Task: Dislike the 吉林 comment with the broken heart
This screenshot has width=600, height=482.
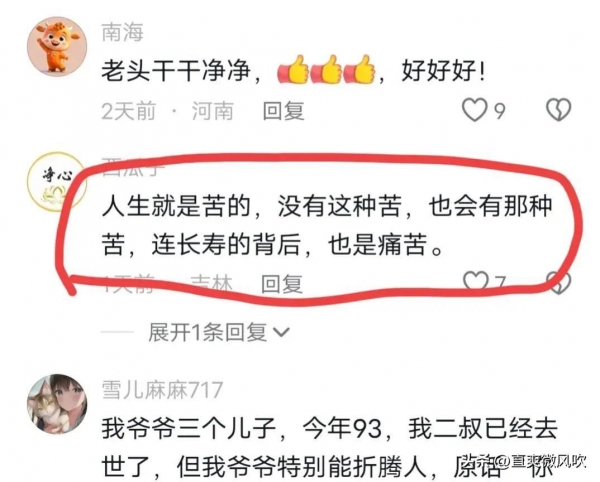Action: tap(559, 283)
